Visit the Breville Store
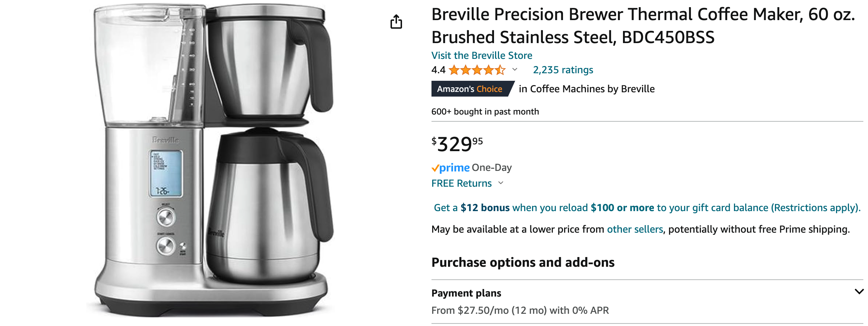This screenshot has width=868, height=326. click(483, 55)
